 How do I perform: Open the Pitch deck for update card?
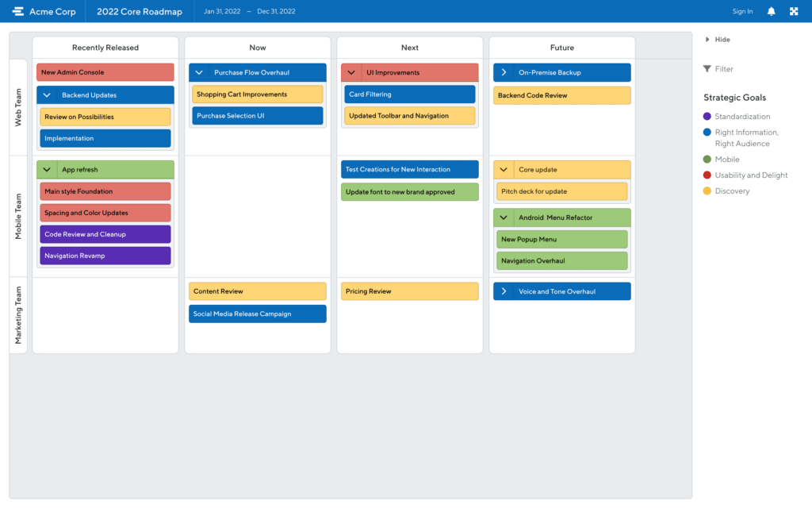pos(561,191)
